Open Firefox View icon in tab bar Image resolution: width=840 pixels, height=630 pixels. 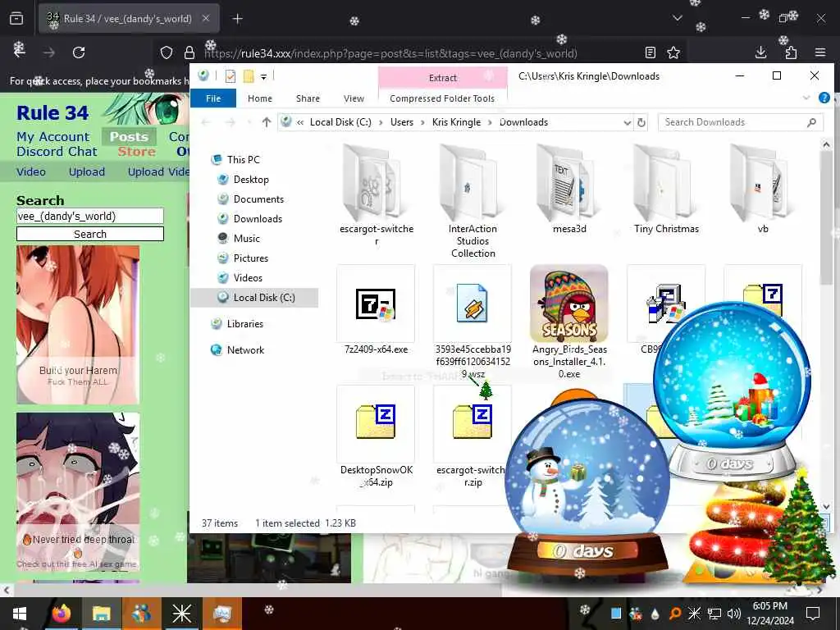pyautogui.click(x=16, y=19)
